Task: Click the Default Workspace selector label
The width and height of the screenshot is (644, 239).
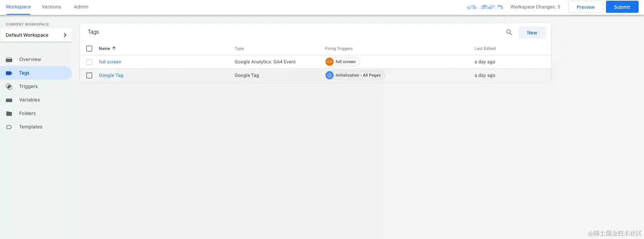Action: (27, 35)
